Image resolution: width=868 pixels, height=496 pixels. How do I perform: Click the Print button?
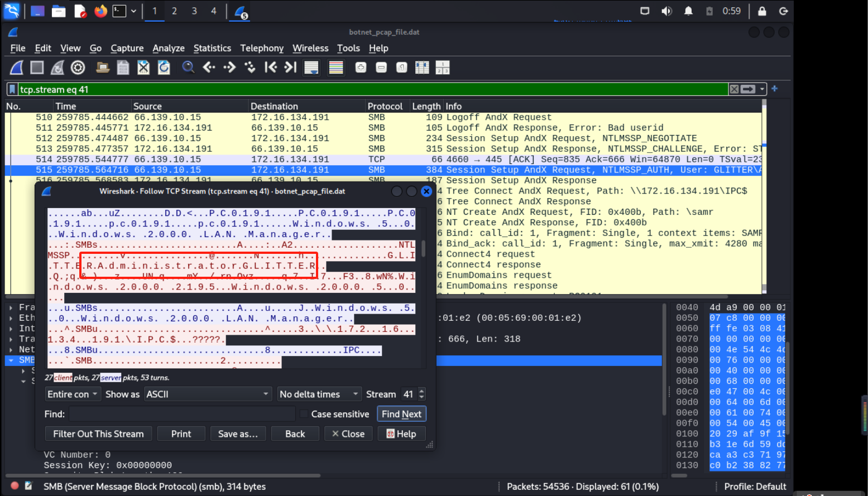tap(181, 434)
